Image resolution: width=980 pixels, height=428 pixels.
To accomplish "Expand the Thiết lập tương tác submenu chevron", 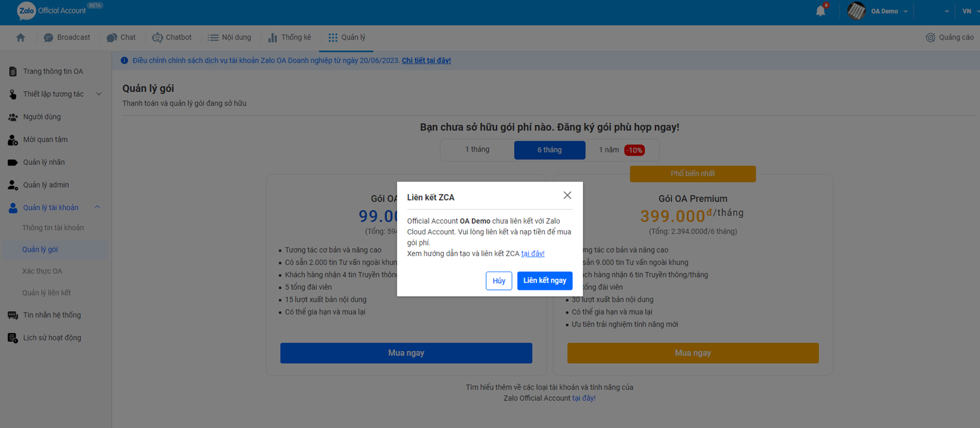I will point(99,94).
